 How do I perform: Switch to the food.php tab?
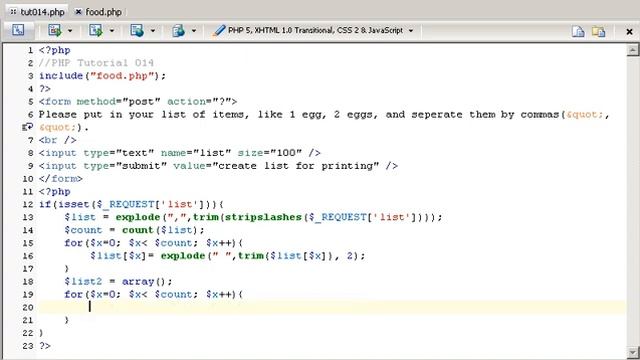(98, 12)
